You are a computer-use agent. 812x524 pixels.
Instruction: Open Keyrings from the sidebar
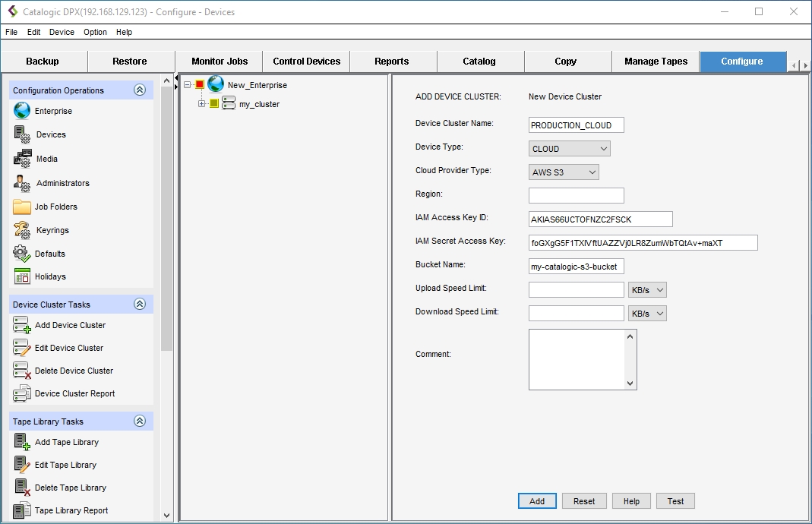pos(22,230)
